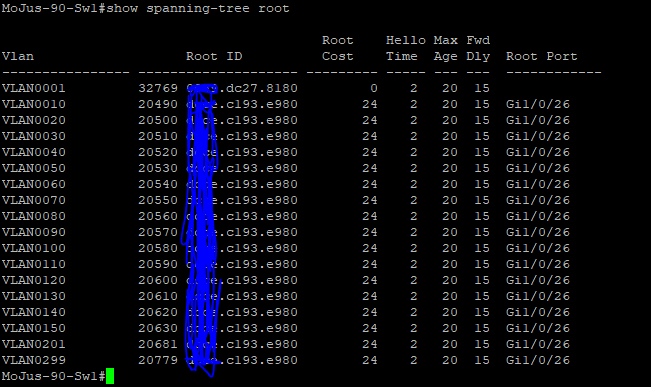The height and width of the screenshot is (387, 651).
Task: Click the VLAN0100 row label
Action: point(34,248)
